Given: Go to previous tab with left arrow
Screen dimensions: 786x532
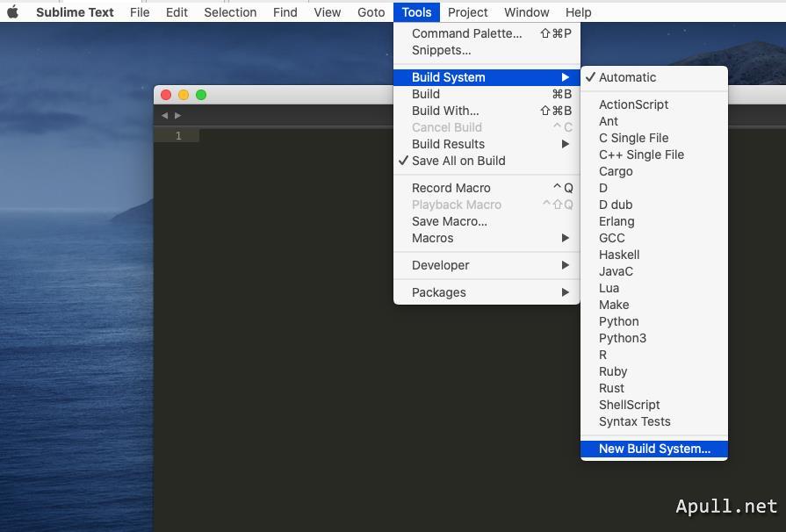Looking at the screenshot, I should pyautogui.click(x=164, y=116).
